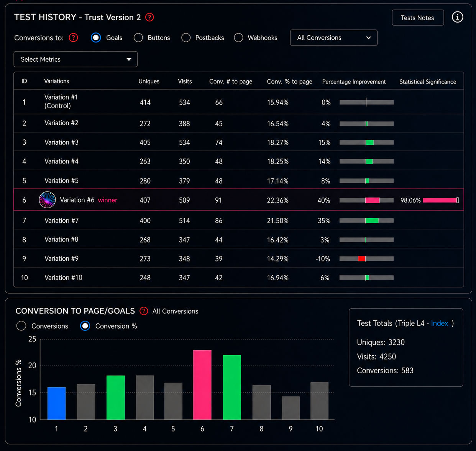Click the help icon beside Trust Version 2
The height and width of the screenshot is (451, 476).
149,17
